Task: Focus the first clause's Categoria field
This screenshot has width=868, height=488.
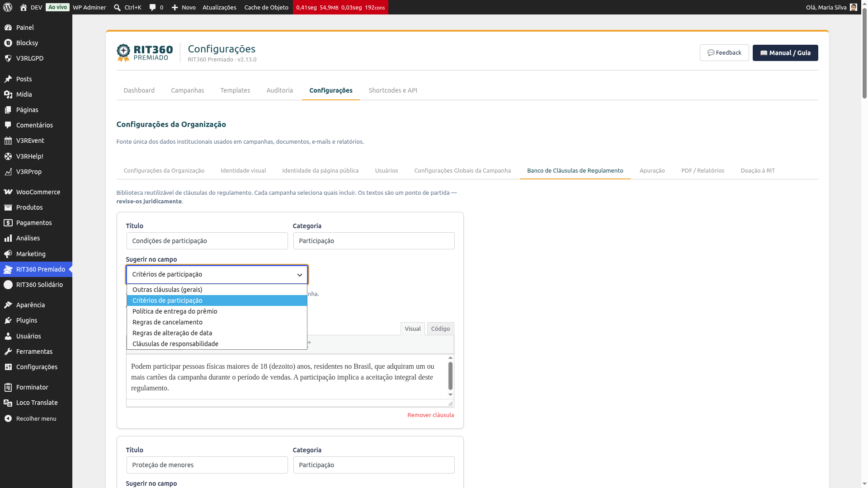Action: click(374, 241)
